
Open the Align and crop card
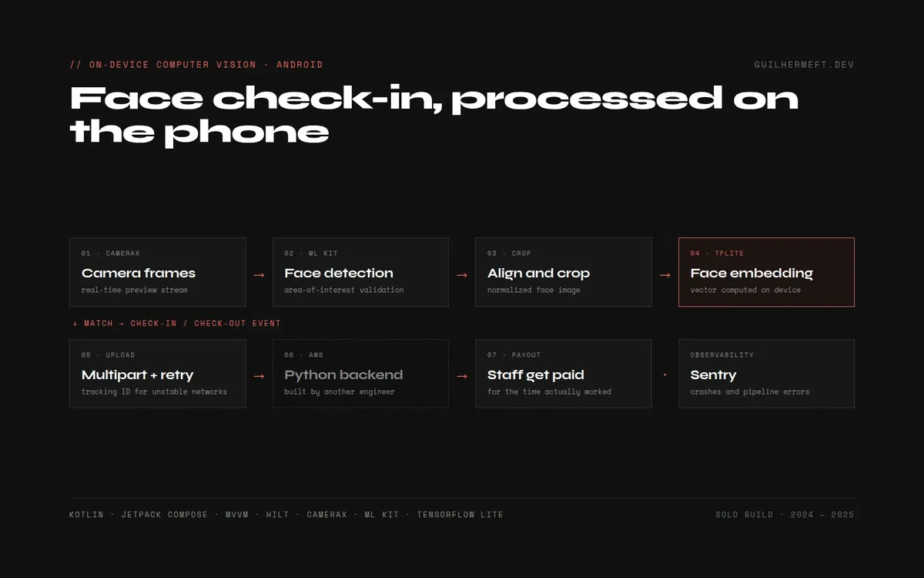point(564,272)
